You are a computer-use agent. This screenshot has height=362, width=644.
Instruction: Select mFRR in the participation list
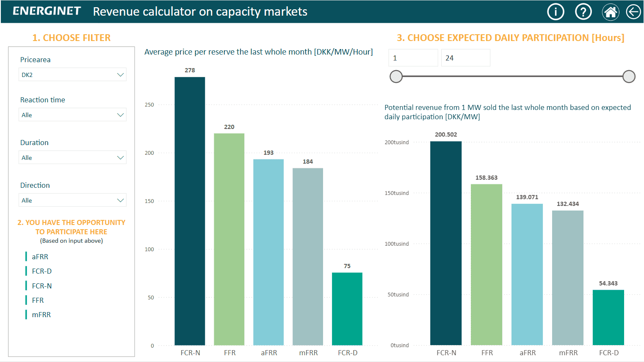(x=41, y=315)
